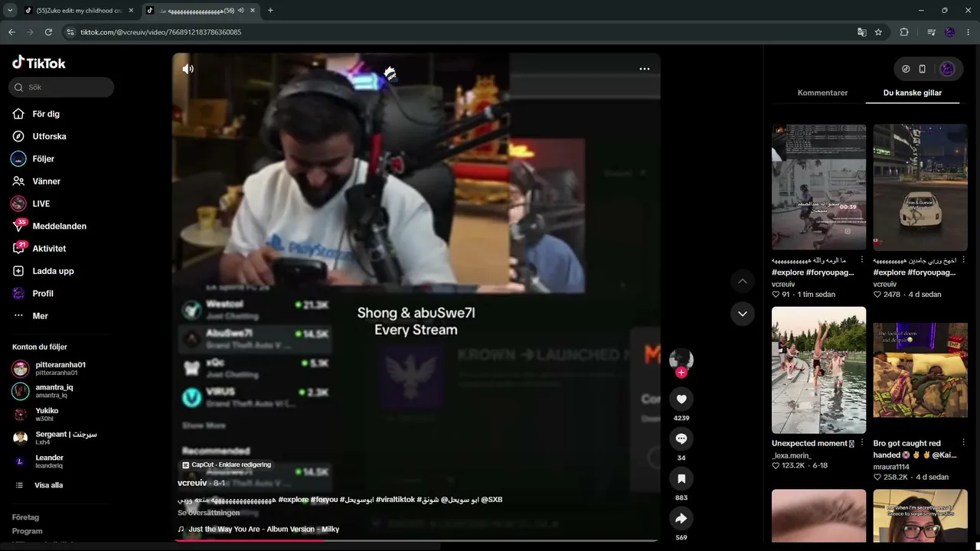Click the TikTok logo

(39, 63)
